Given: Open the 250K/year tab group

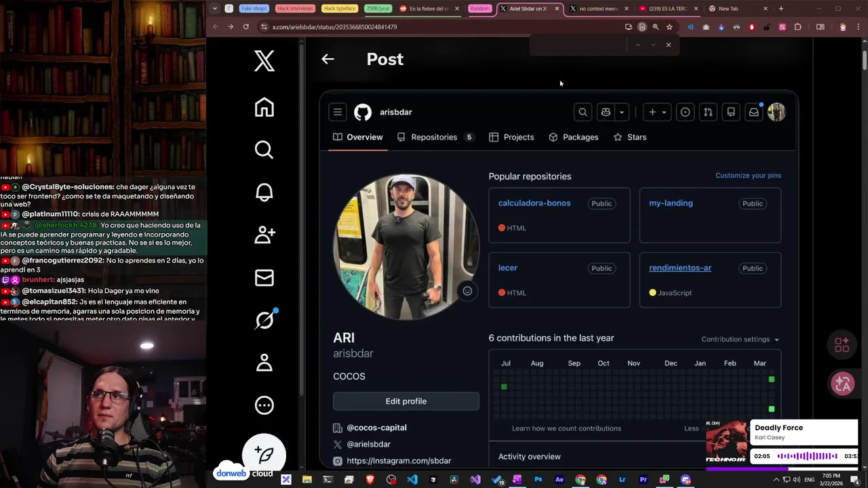Looking at the screenshot, I should coord(379,9).
